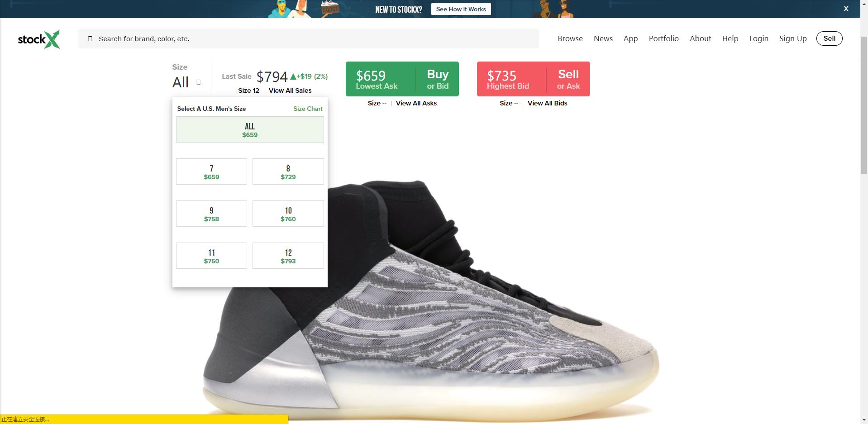Focus the brand and color search field

tap(309, 38)
